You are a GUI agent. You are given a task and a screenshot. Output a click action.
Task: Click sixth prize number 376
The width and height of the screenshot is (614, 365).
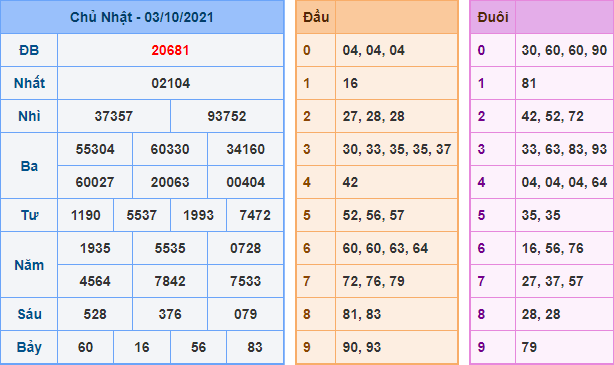pyautogui.click(x=170, y=314)
